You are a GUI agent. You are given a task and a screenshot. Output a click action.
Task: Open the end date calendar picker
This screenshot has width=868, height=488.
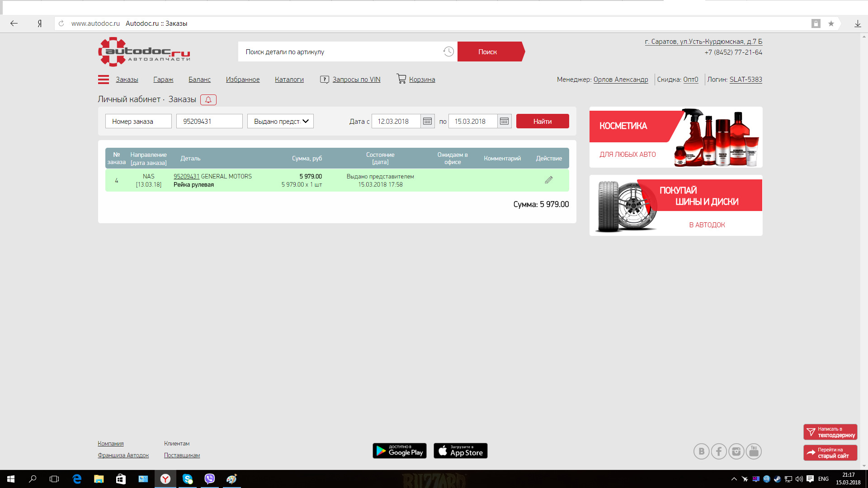[x=504, y=121]
